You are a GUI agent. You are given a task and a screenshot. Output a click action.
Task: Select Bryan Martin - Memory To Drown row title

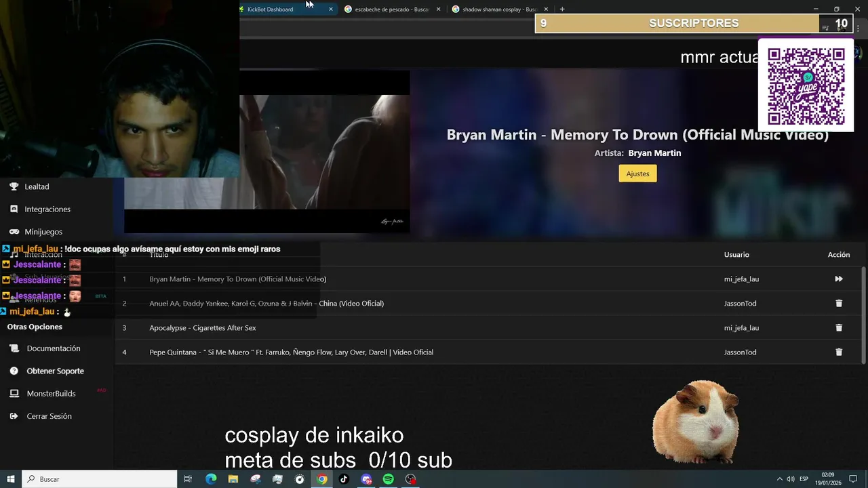tap(237, 279)
